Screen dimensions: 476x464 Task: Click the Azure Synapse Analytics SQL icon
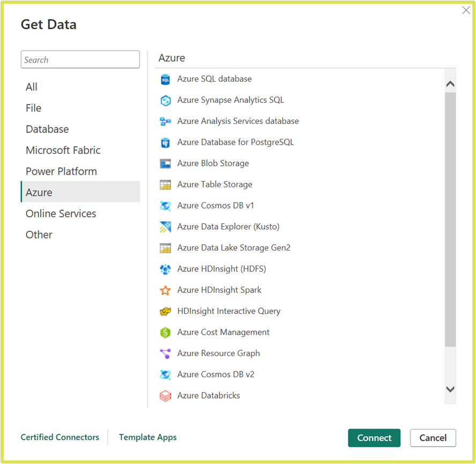point(165,100)
